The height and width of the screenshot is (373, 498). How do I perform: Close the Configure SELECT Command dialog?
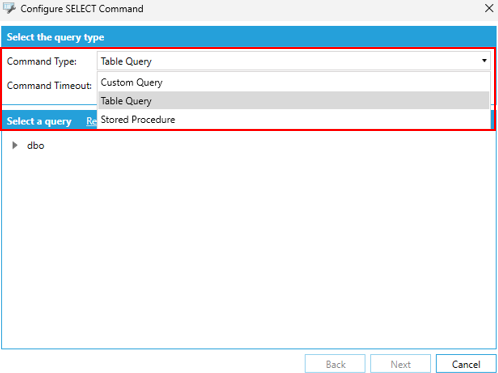point(489,8)
